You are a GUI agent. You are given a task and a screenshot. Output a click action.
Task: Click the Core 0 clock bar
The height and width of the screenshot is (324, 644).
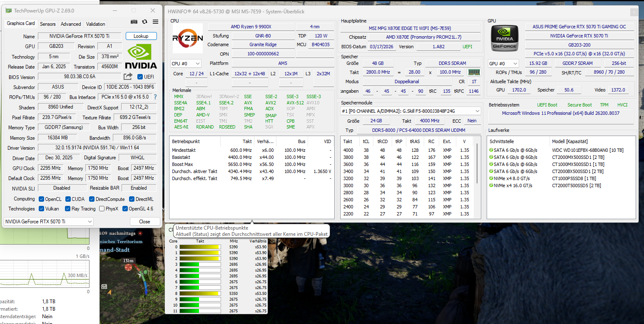(x=200, y=247)
